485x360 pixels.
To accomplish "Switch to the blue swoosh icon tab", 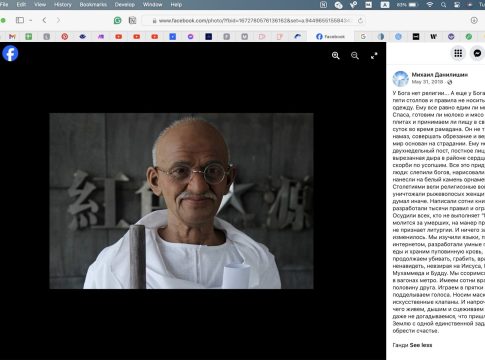I will click(x=297, y=36).
